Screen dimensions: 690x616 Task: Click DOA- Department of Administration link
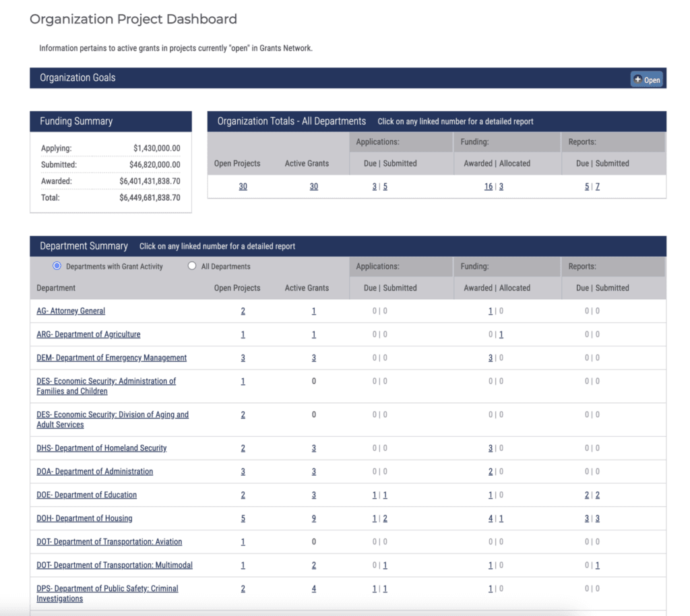94,471
